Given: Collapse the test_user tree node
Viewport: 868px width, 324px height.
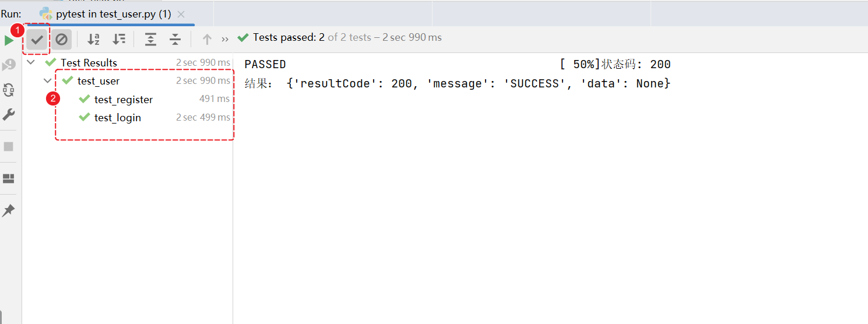Looking at the screenshot, I should coord(48,80).
